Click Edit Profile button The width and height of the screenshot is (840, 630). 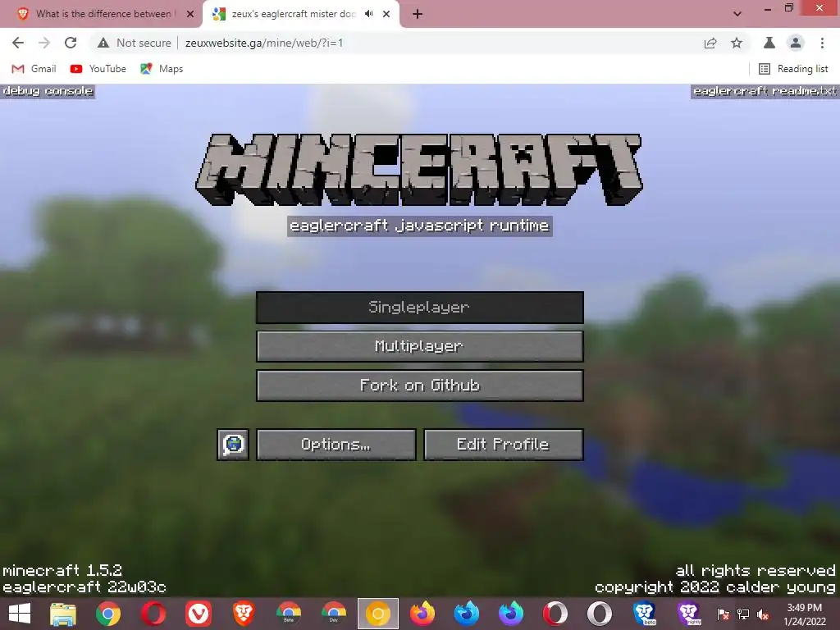tap(503, 444)
